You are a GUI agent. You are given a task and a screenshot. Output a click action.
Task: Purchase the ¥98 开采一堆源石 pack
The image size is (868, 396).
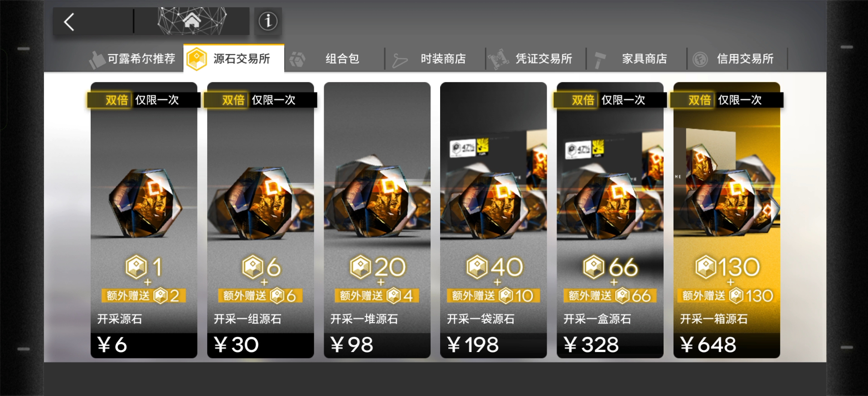pos(377,220)
